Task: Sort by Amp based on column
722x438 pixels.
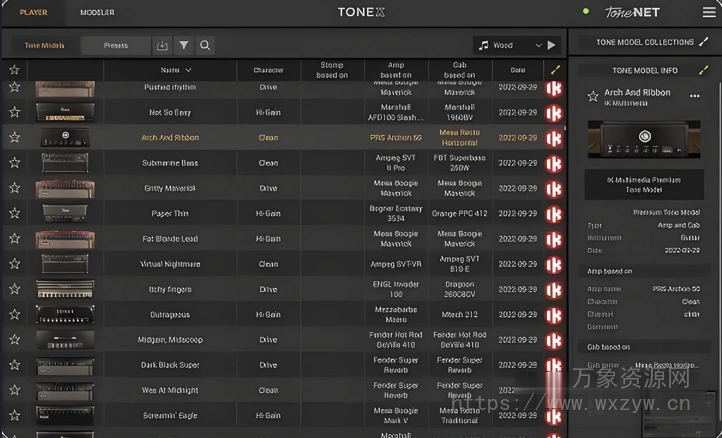Action: coord(396,70)
